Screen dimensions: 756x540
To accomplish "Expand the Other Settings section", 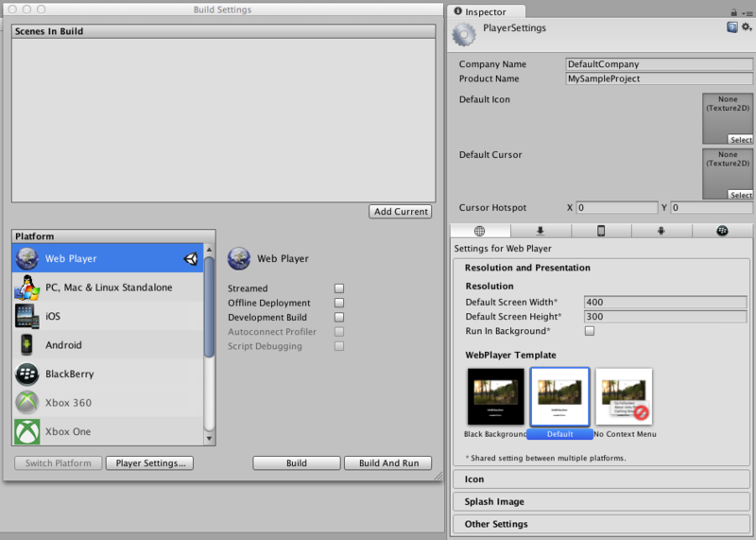I will click(x=601, y=524).
